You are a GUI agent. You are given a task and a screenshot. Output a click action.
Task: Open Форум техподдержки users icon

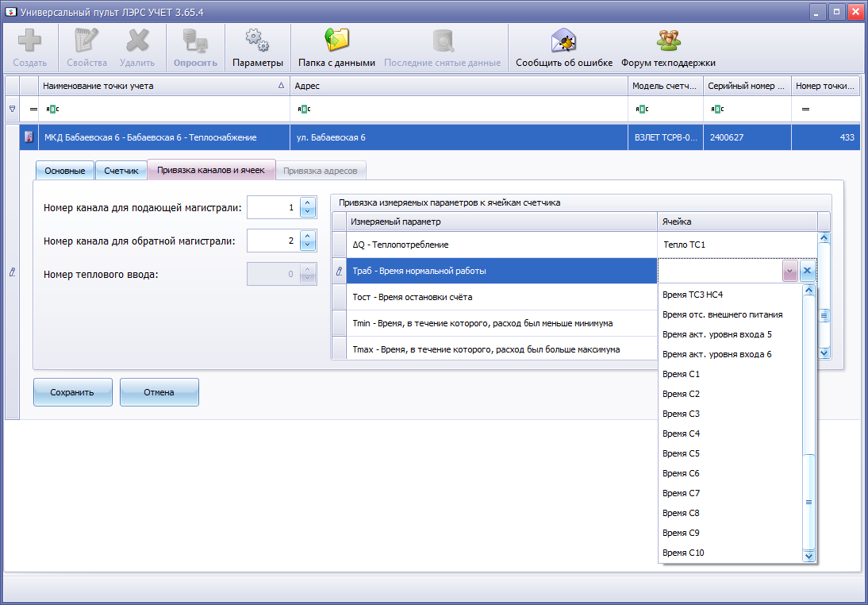[x=668, y=40]
